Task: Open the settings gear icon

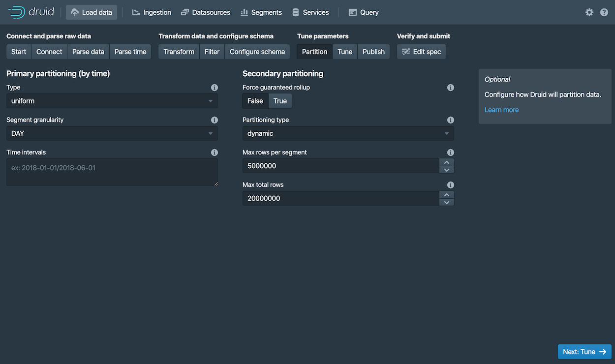Action: pos(589,12)
